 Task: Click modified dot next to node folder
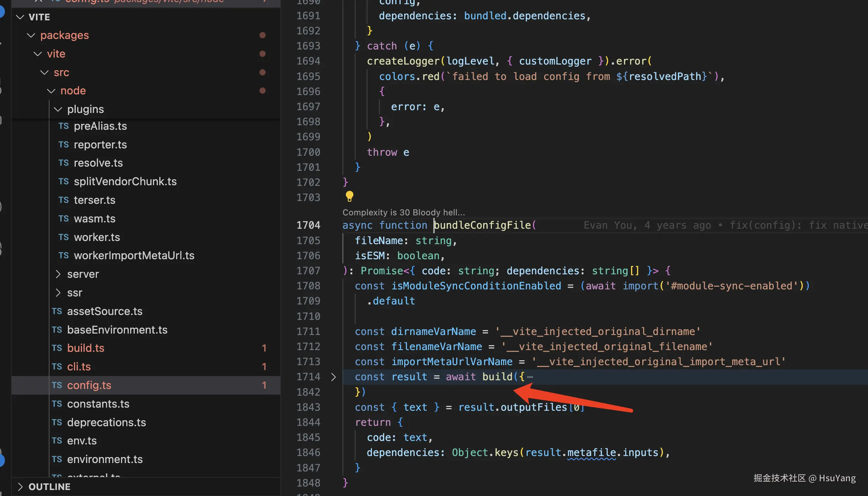pyautogui.click(x=262, y=91)
